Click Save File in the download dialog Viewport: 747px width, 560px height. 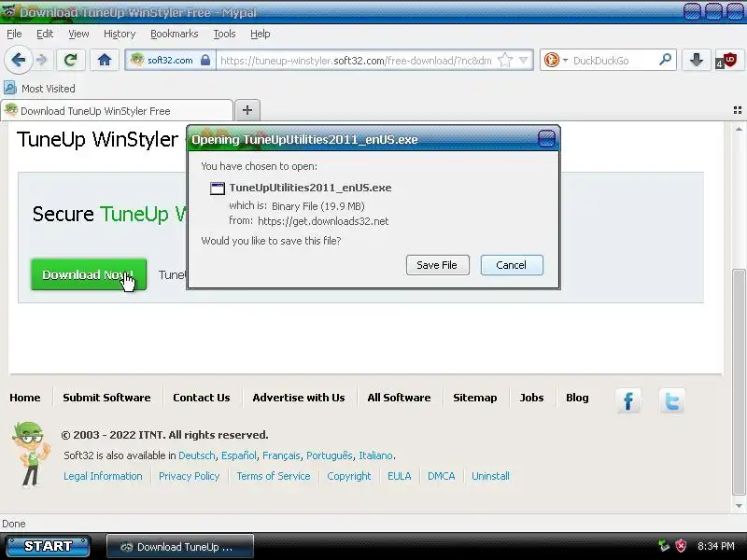437,265
